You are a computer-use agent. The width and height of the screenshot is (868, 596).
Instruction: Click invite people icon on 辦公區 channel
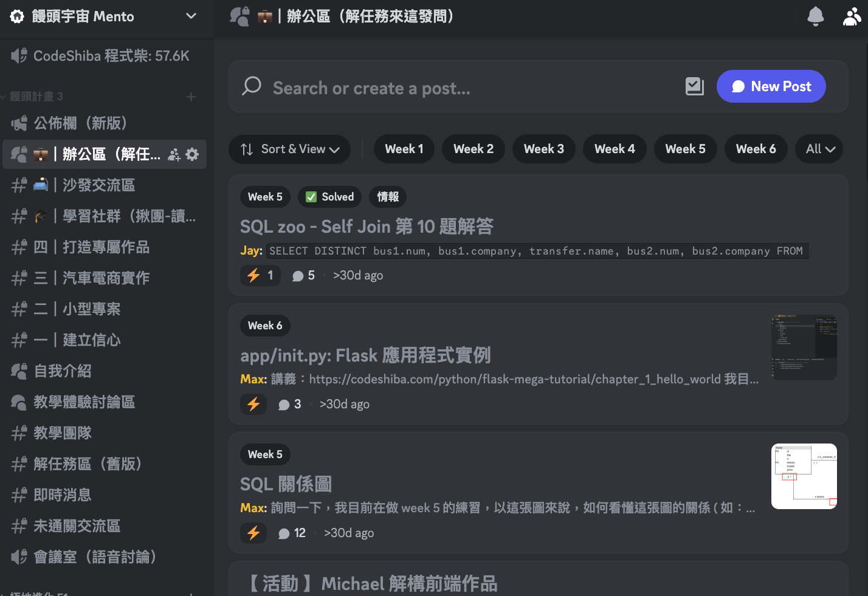174,154
